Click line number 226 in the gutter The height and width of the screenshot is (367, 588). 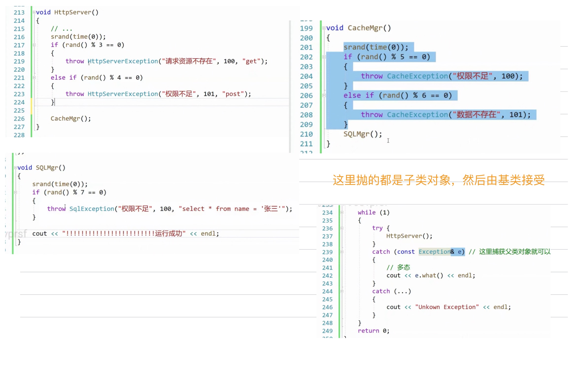click(x=19, y=119)
